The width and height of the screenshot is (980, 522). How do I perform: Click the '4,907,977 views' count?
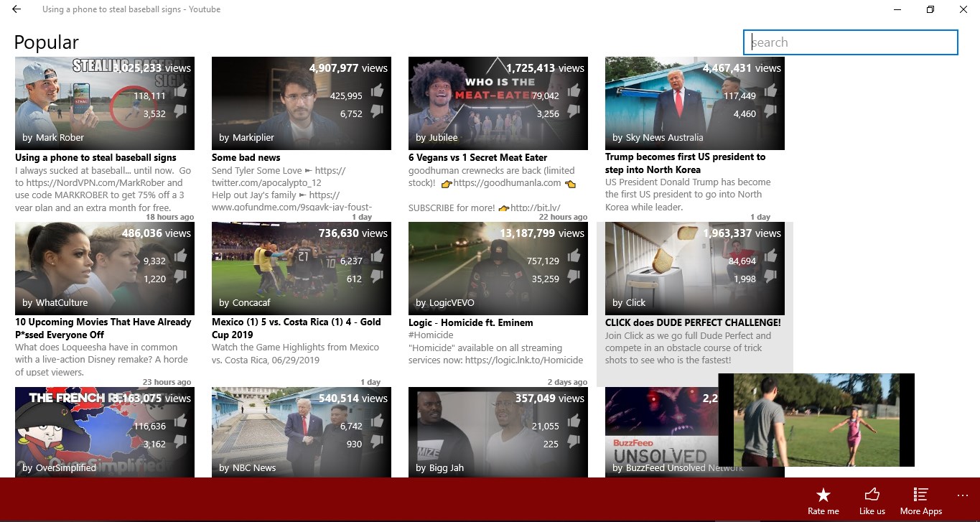click(348, 68)
